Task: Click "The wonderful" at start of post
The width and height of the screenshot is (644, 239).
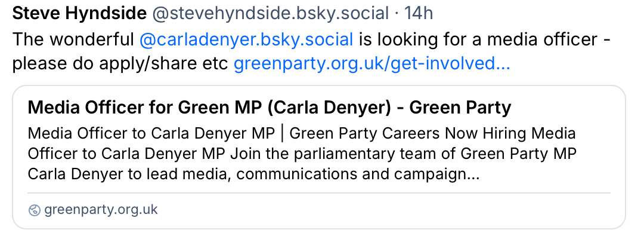Action: coord(73,39)
